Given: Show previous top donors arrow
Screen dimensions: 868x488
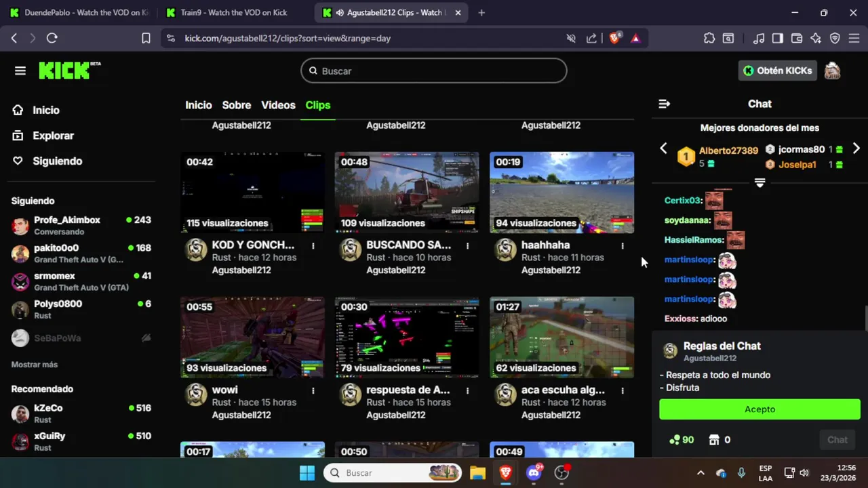Looking at the screenshot, I should click(x=664, y=148).
